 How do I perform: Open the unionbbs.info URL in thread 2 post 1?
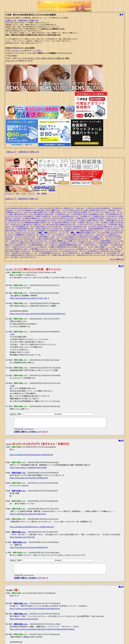[x=31, y=455]
